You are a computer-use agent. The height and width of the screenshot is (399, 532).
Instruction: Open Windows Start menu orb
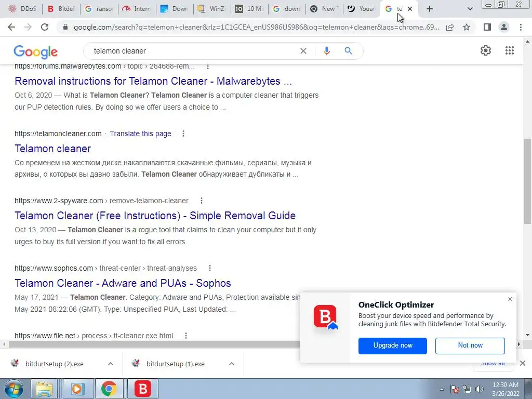(x=14, y=389)
